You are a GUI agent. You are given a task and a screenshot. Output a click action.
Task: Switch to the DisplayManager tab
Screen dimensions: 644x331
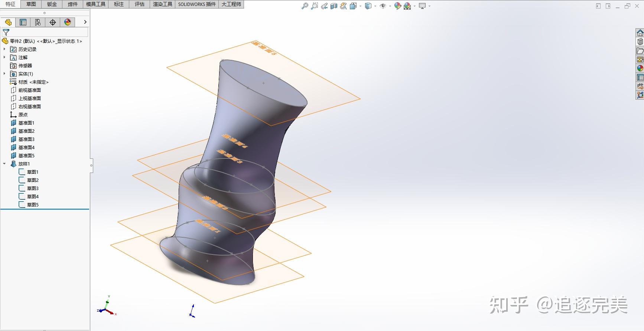[68, 22]
